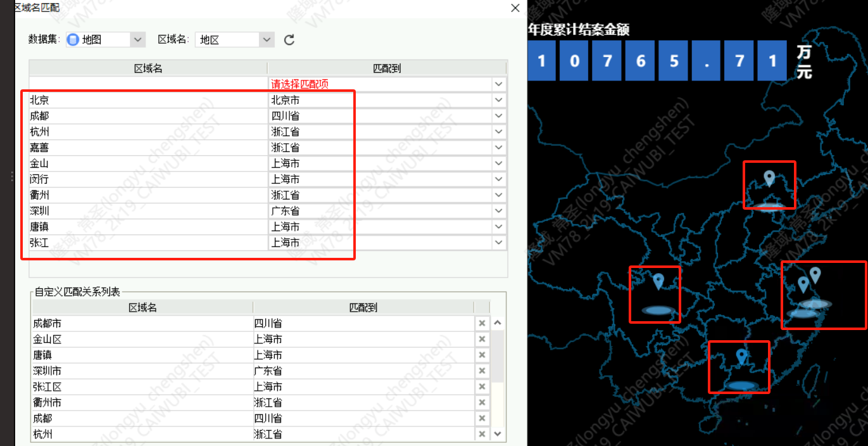Screen dimensions: 868x446
Task: Click the 区域名 header in upper table
Action: 148,68
